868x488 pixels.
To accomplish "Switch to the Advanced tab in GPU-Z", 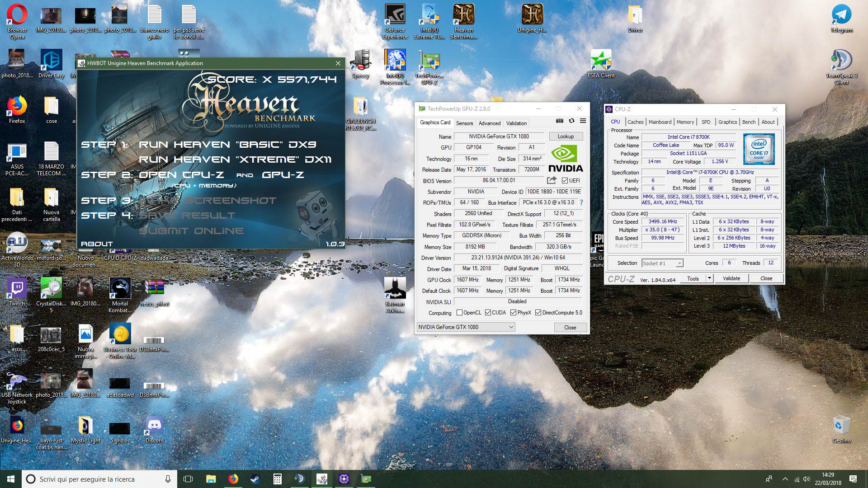I will 490,123.
